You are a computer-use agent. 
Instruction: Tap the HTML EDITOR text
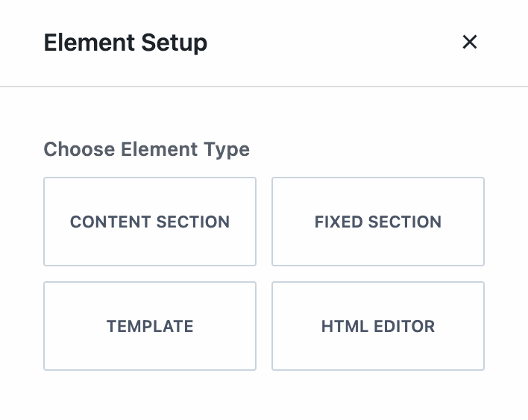pos(378,326)
